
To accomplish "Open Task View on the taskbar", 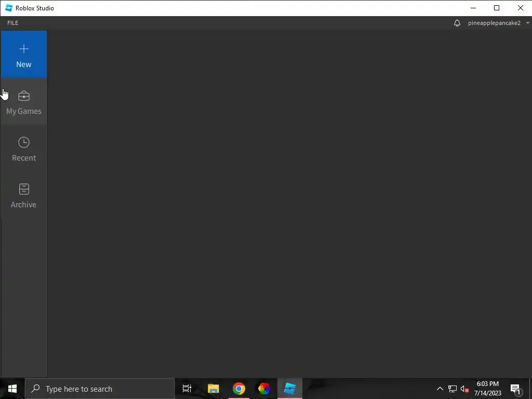I will point(187,389).
